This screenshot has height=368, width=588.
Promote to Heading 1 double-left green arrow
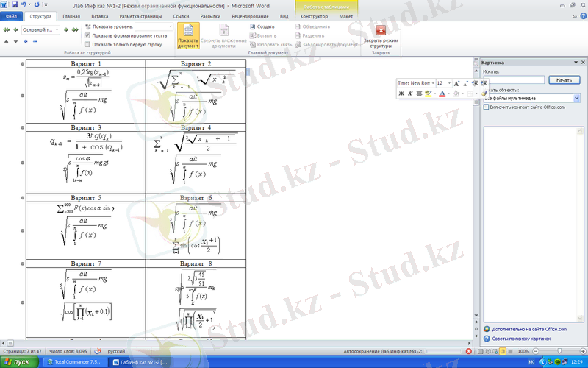7,29
